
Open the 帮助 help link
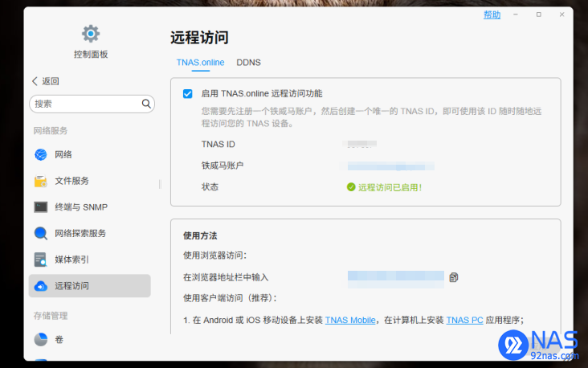pos(492,14)
